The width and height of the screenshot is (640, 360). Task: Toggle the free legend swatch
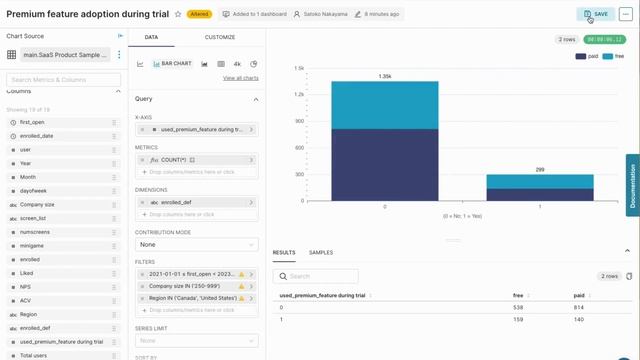[607, 56]
